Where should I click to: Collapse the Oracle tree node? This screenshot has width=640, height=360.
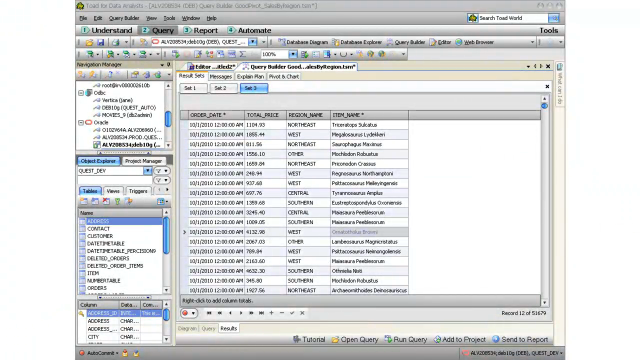point(81,122)
